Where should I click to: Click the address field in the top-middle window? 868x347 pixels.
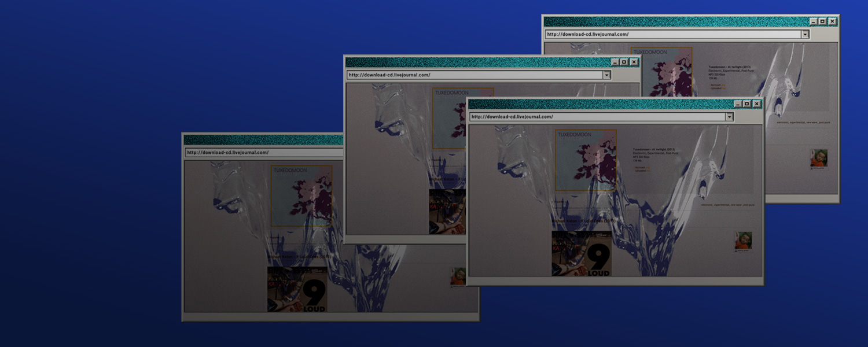(475, 75)
